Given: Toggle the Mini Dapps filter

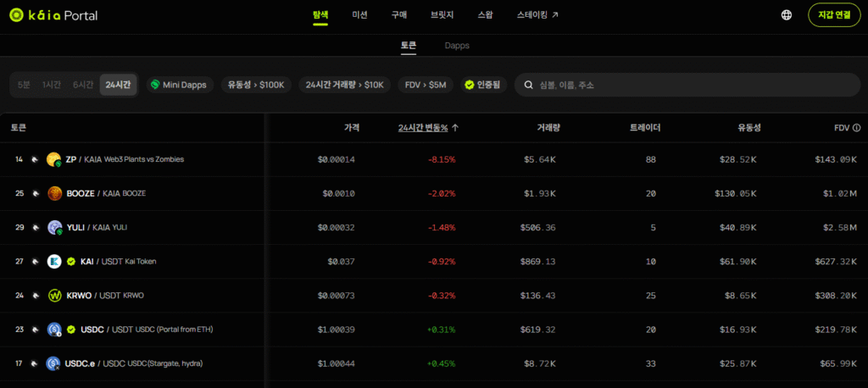Looking at the screenshot, I should pos(180,85).
